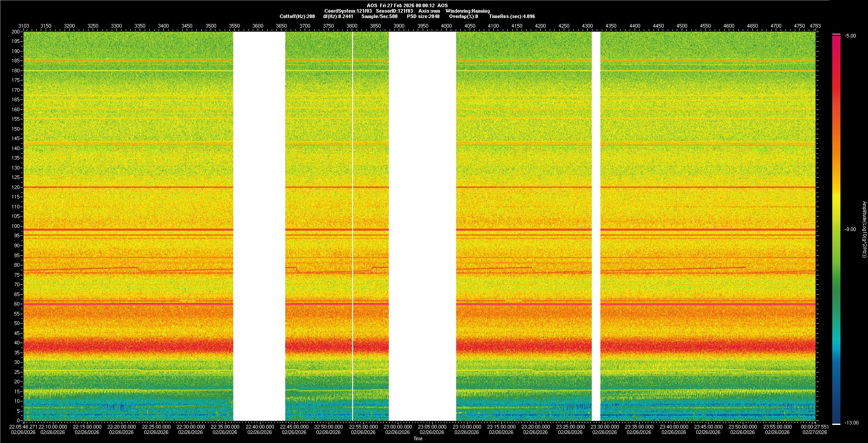
Task: Click the red top of the amplitude color bar
Action: (x=836, y=45)
